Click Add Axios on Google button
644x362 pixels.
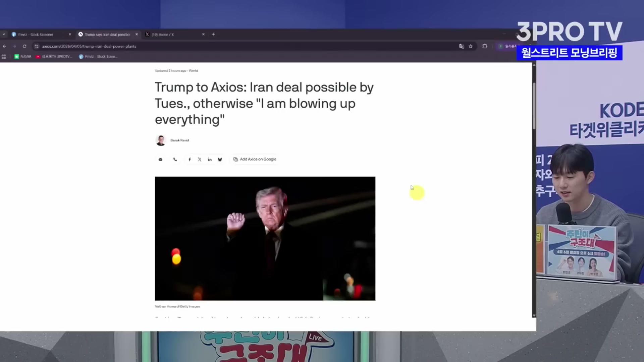point(255,159)
